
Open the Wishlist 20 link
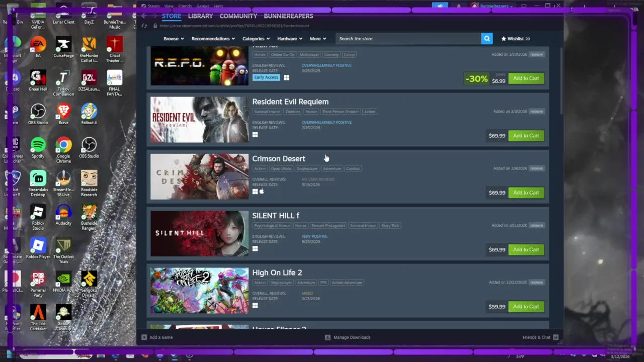tap(515, 39)
